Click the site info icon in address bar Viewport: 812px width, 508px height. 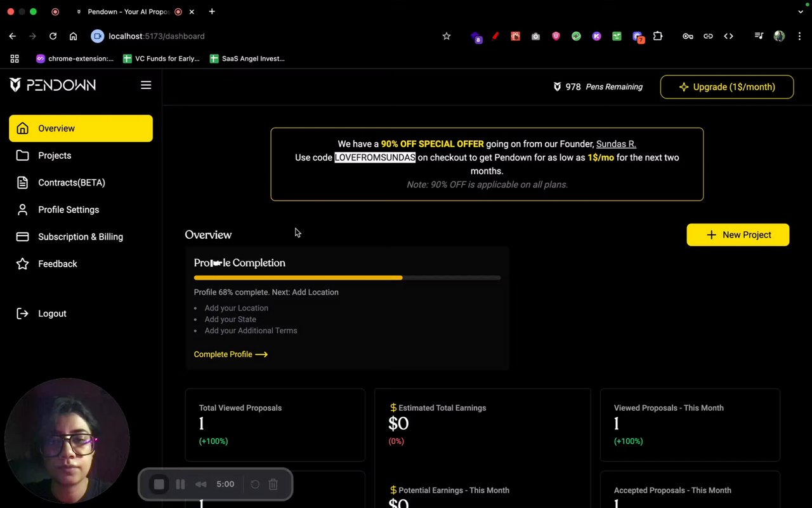click(x=97, y=36)
